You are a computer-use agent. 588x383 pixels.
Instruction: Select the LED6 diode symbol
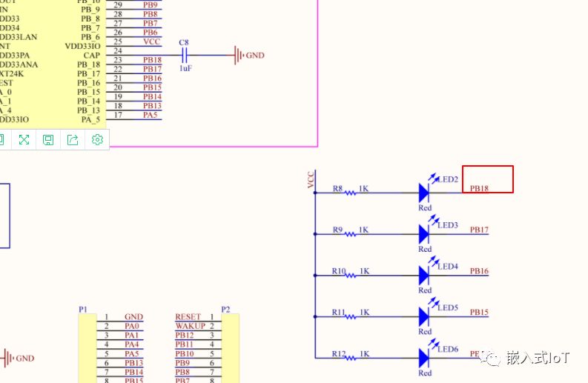pos(424,359)
